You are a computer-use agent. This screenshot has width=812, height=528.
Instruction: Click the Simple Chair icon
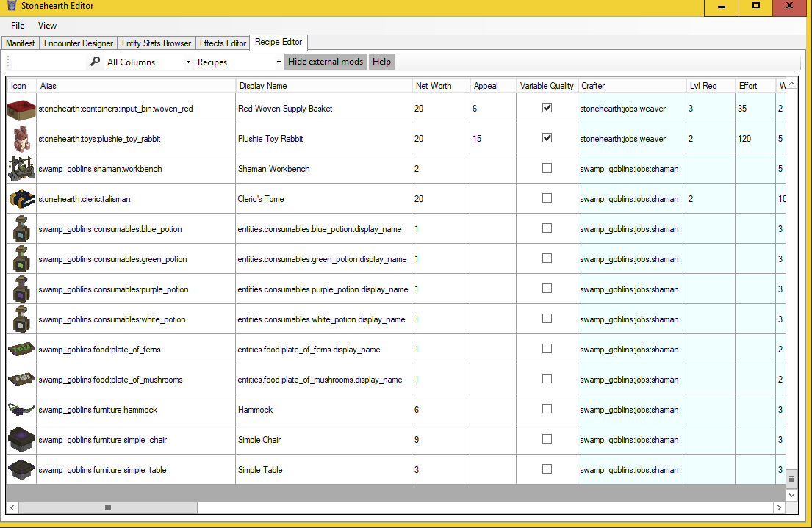[x=21, y=439]
